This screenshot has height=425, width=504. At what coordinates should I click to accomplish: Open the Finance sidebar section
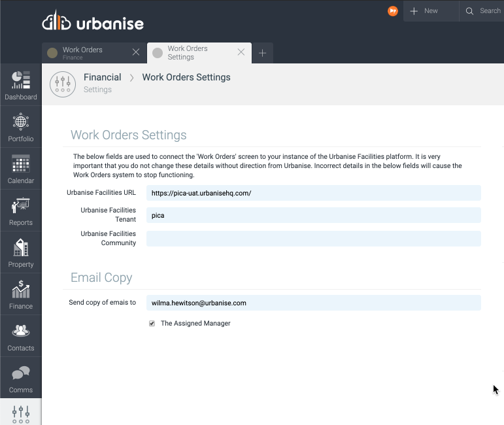coord(21,294)
